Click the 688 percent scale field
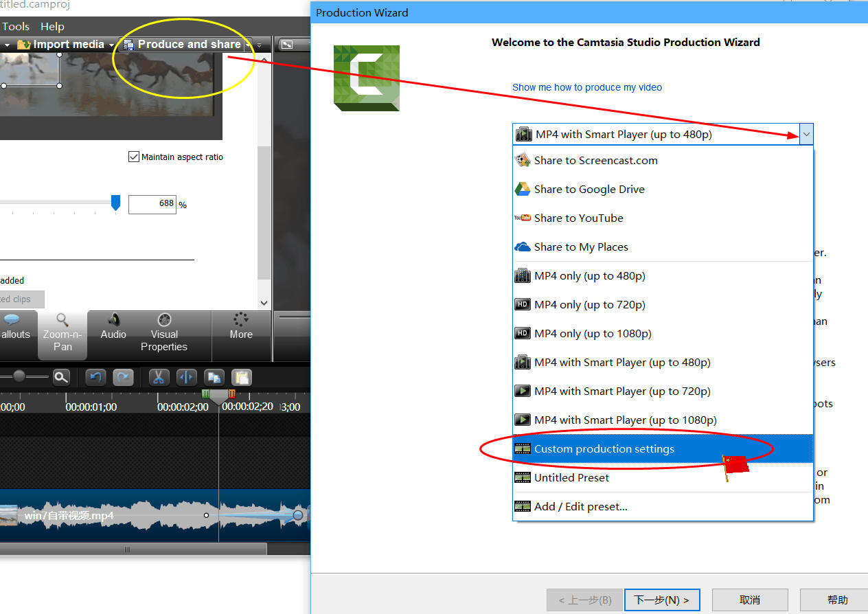The height and width of the screenshot is (614, 868). 152,204
